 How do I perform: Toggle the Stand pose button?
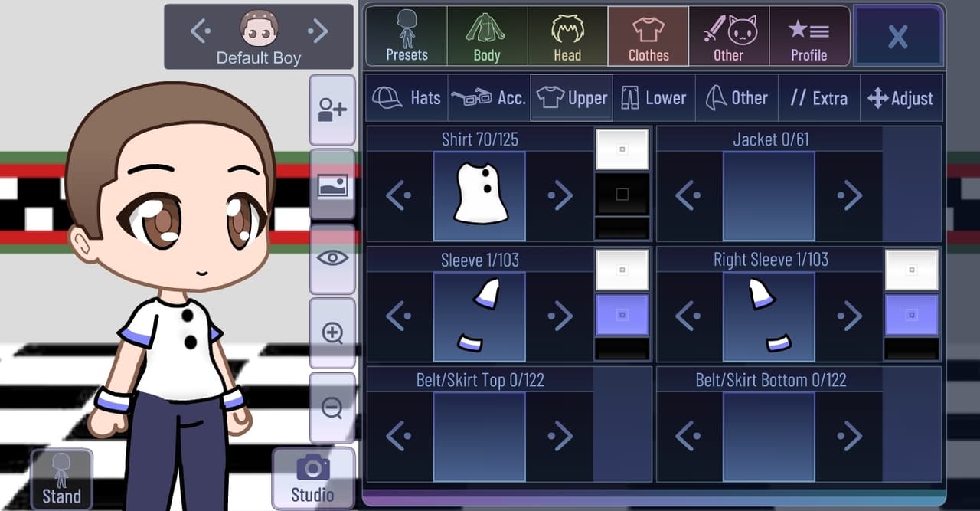click(61, 479)
